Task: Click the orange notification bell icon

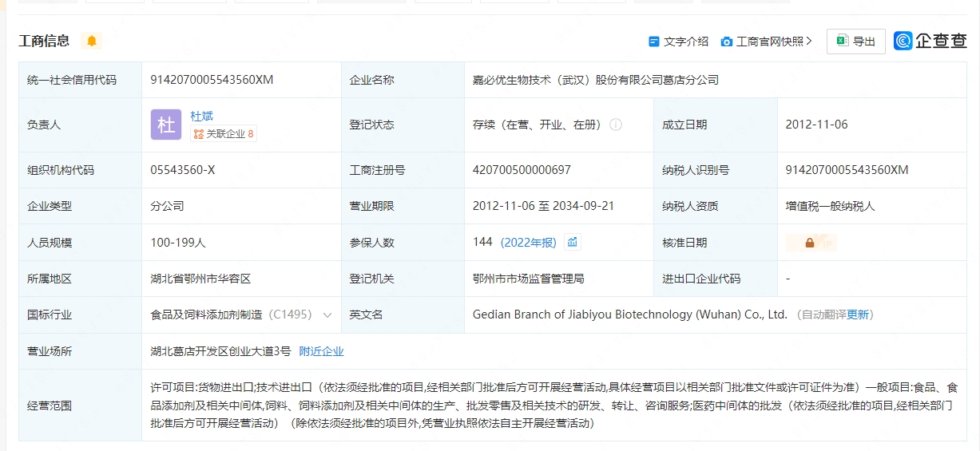Action: pos(92,41)
